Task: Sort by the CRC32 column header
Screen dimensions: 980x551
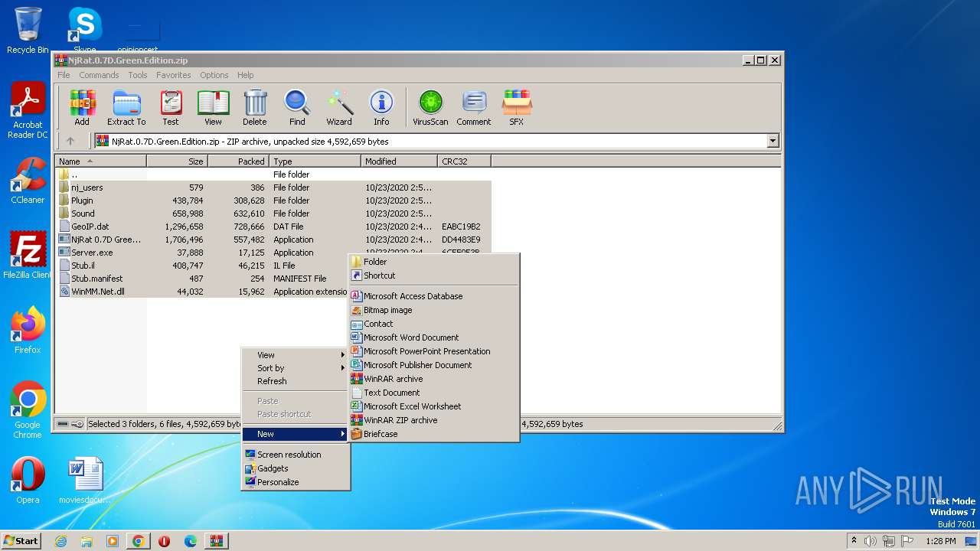Action: (464, 161)
